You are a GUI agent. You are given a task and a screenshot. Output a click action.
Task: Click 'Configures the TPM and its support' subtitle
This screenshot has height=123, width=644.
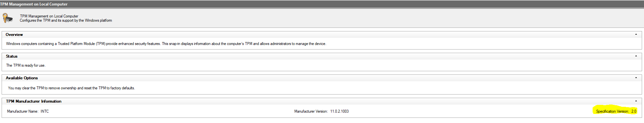tap(66, 20)
